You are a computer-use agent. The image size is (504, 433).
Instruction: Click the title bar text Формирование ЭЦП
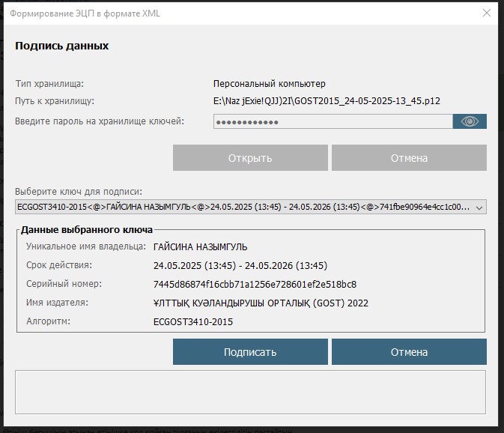(85, 13)
